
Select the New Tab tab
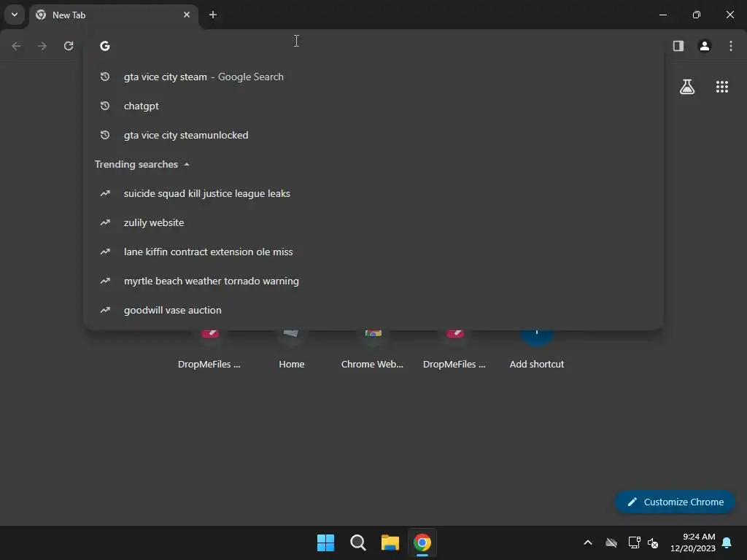click(x=113, y=15)
